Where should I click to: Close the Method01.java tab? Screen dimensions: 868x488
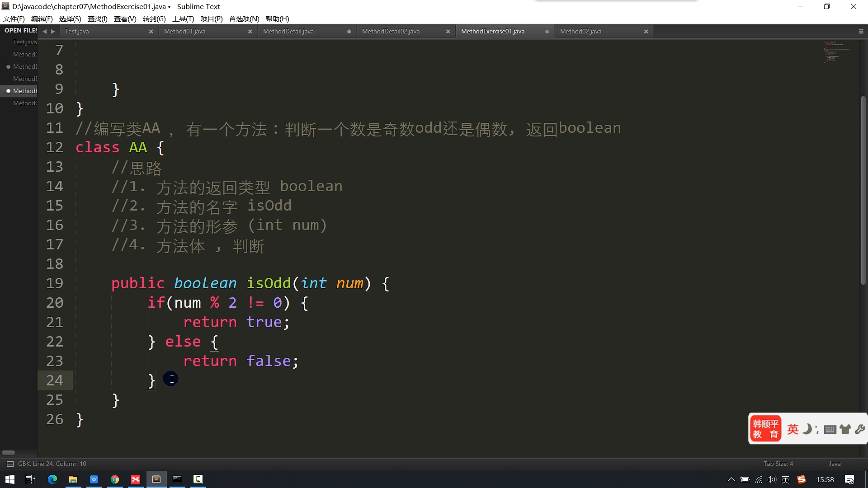point(250,31)
